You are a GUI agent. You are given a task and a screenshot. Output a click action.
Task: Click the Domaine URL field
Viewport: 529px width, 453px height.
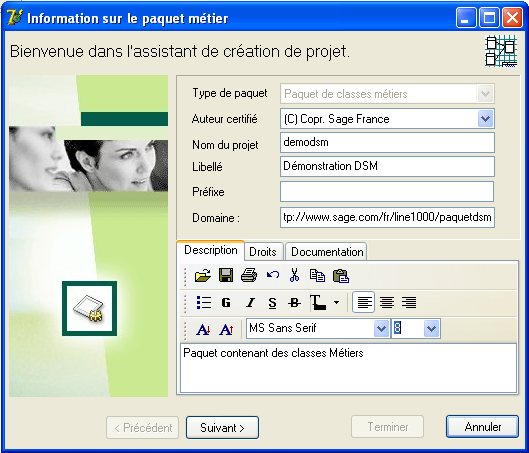click(x=387, y=218)
